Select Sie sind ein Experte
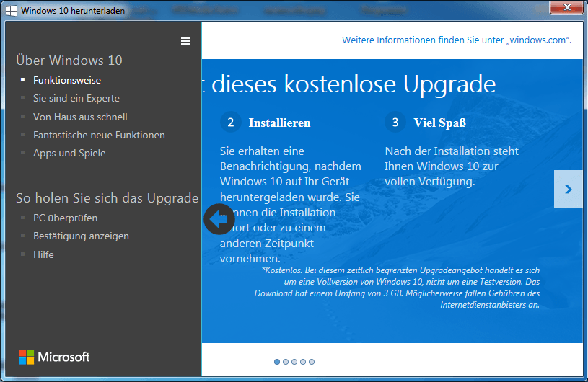 click(76, 98)
